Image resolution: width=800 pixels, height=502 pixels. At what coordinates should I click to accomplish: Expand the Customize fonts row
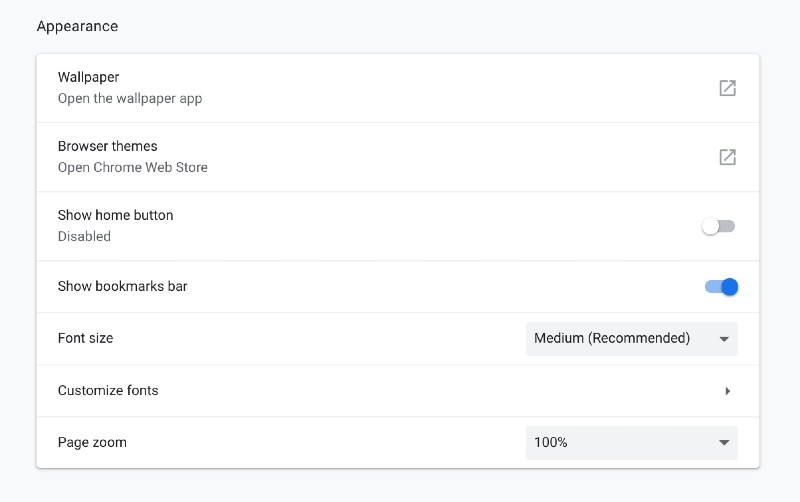tap(398, 391)
